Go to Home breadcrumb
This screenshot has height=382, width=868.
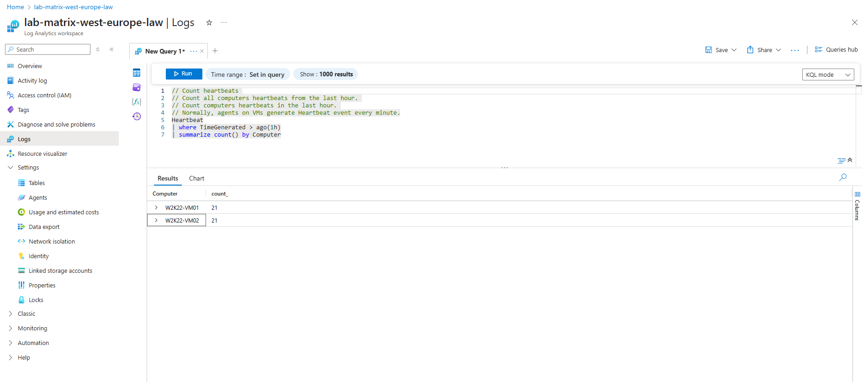point(16,7)
